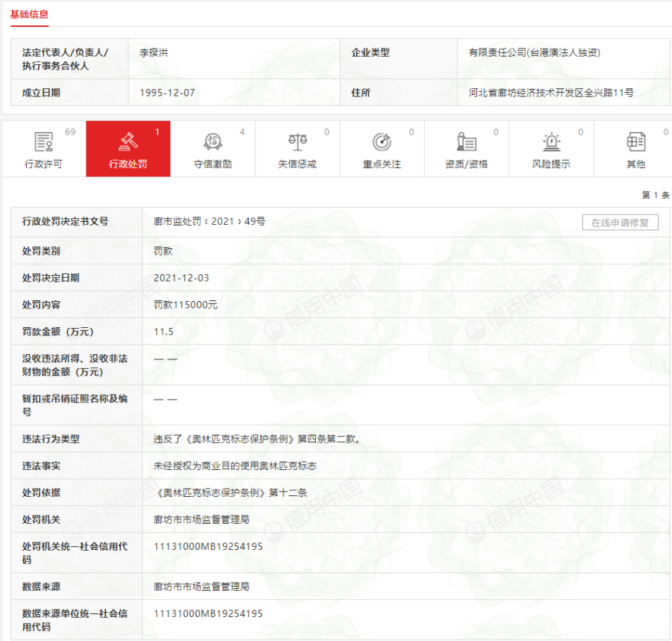Select credit code in 数据来源单位统一社会信用代码 row

pyautogui.click(x=208, y=613)
